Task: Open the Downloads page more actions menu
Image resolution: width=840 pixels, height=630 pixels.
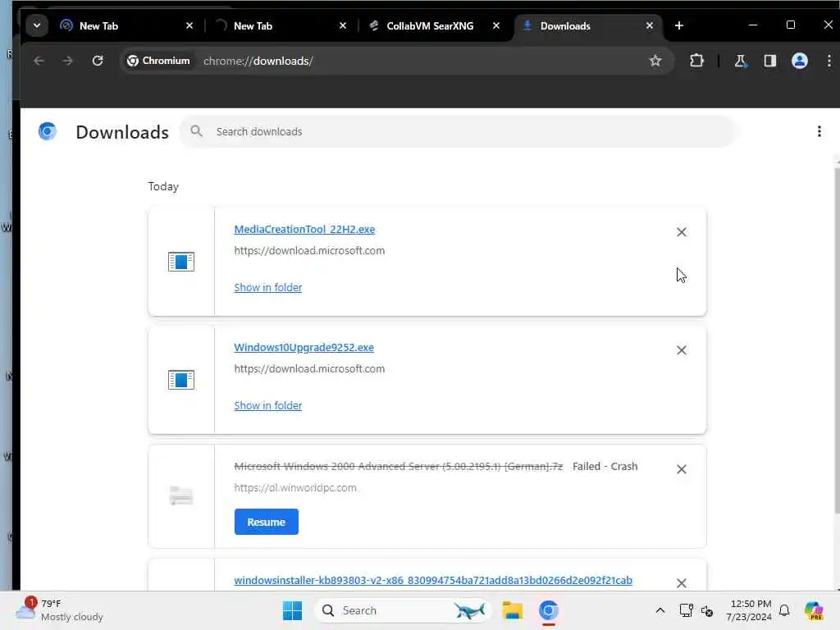Action: (819, 132)
